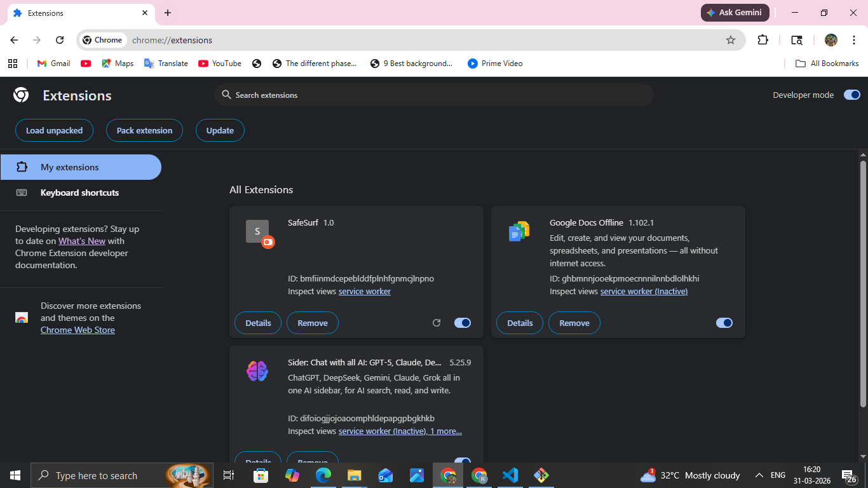Open the Translate bookmark
Viewport: 868px width, 488px height.
pos(166,64)
